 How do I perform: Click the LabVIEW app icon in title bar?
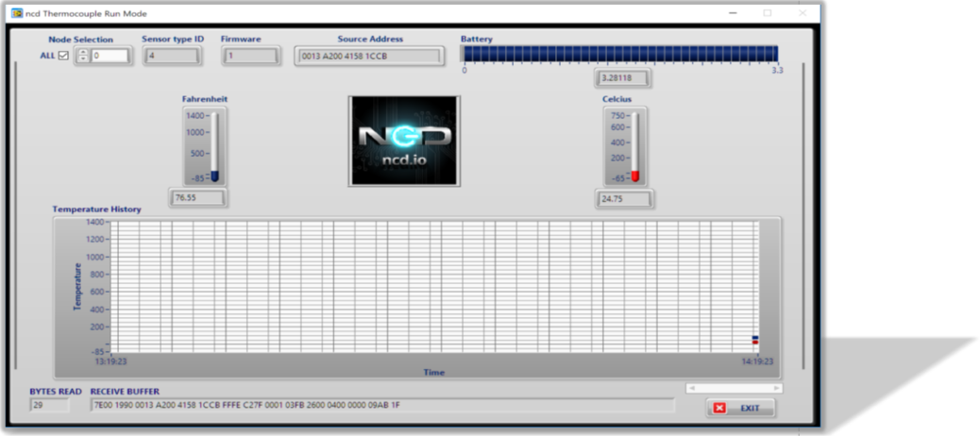click(16, 13)
